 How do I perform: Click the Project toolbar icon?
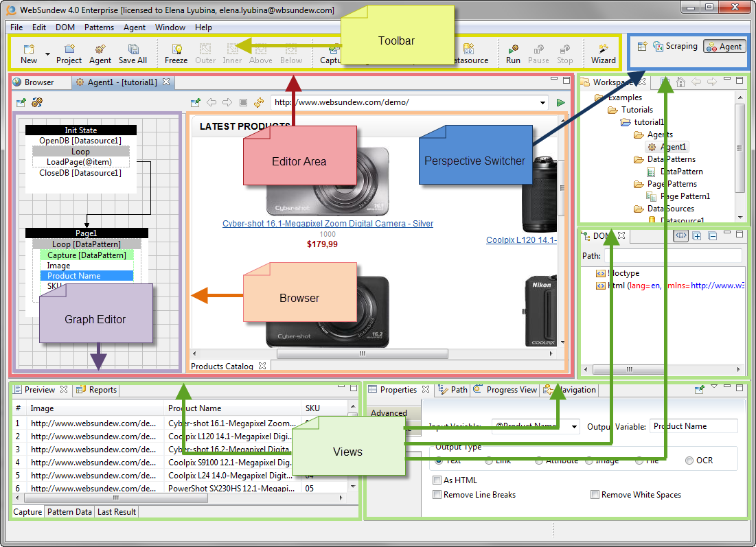pyautogui.click(x=69, y=49)
